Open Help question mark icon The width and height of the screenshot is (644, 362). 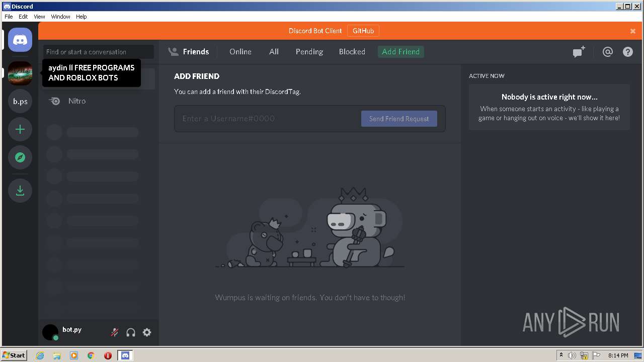(628, 52)
